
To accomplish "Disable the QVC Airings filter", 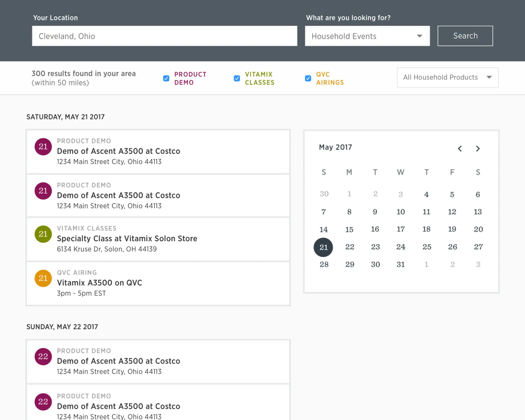I will (x=308, y=78).
